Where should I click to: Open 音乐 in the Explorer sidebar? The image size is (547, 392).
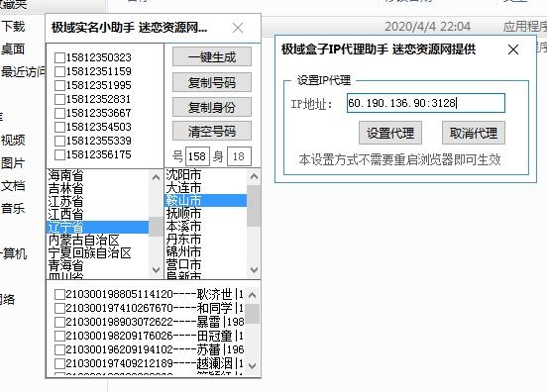[x=13, y=209]
